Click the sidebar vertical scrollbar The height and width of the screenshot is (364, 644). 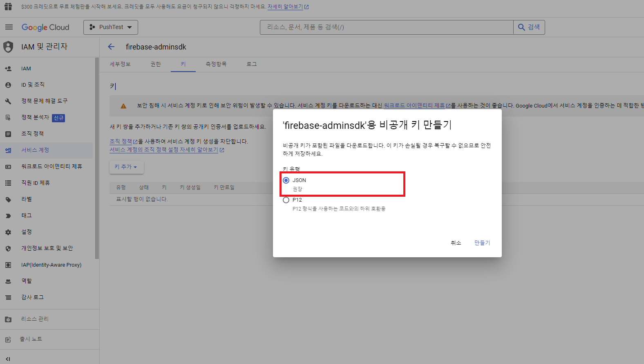pos(97,158)
